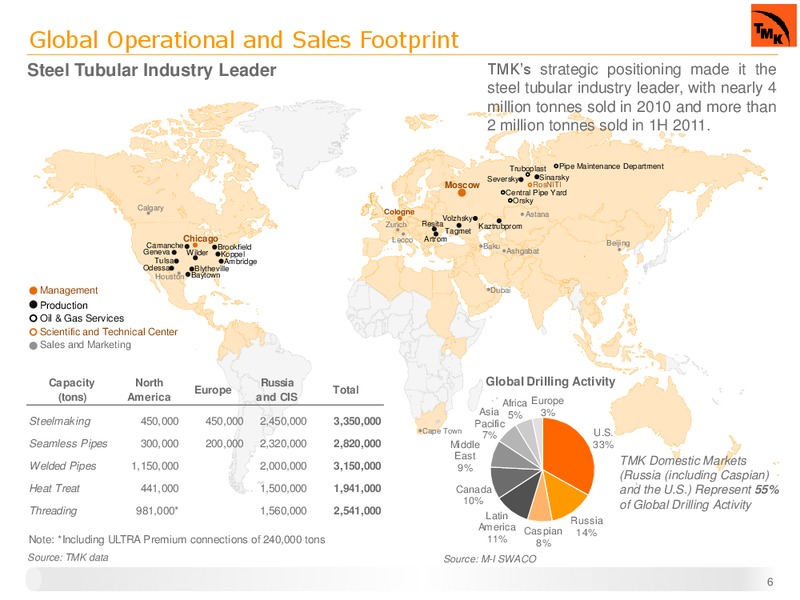The image size is (800, 600).
Task: Click the ULTRA Premium connections note
Action: point(177,540)
